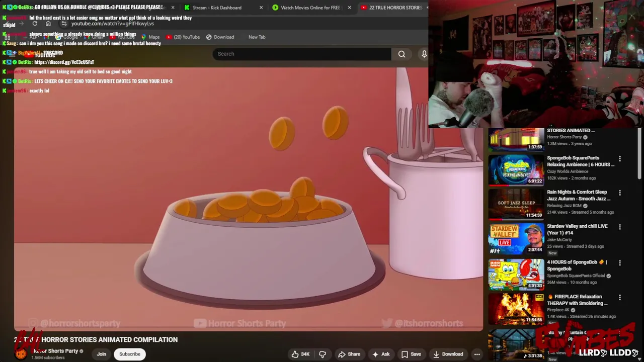Click the animated video player area
Screen dimensions: 644x362
click(249, 199)
